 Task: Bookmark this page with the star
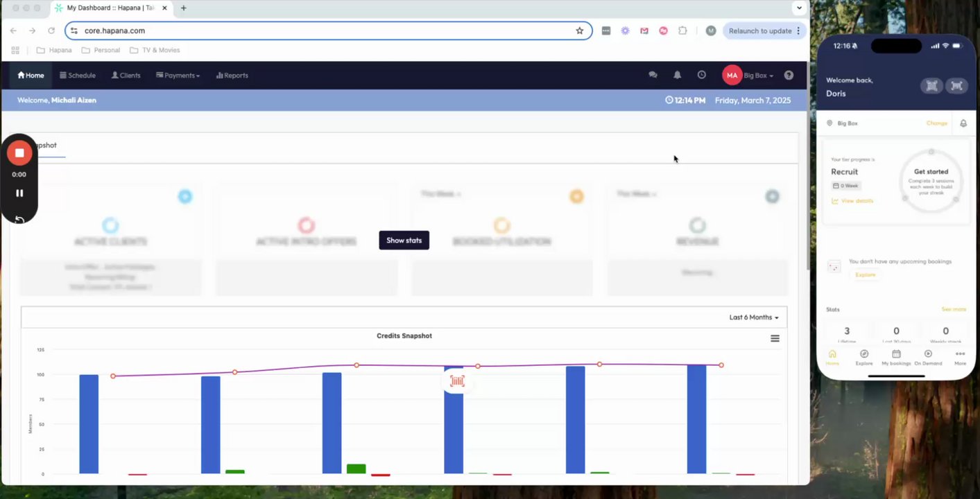(x=580, y=30)
